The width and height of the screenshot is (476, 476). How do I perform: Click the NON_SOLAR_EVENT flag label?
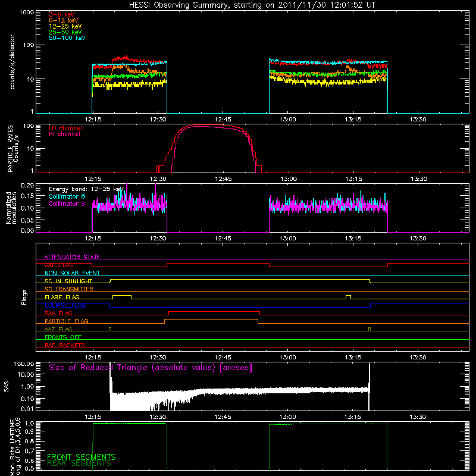tap(72, 273)
